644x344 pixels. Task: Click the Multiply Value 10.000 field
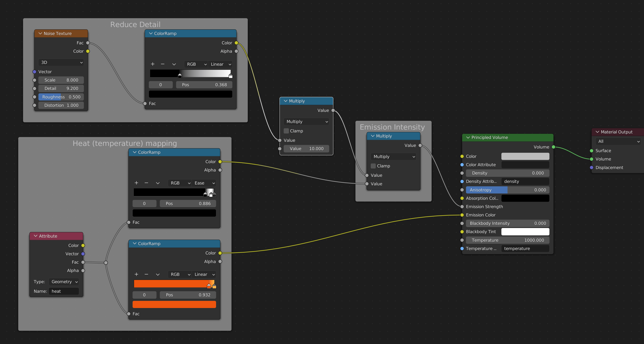[306, 149]
